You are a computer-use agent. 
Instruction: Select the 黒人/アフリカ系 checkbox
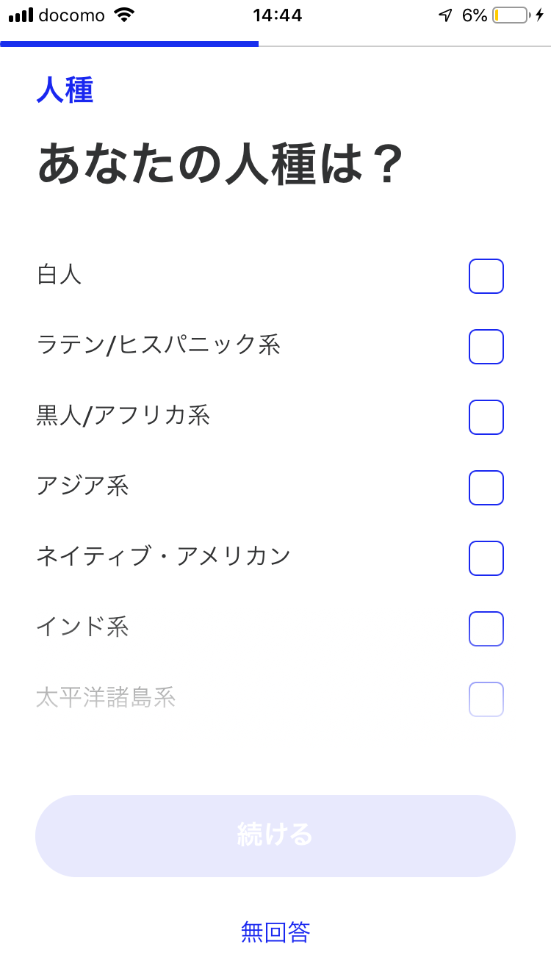(486, 417)
